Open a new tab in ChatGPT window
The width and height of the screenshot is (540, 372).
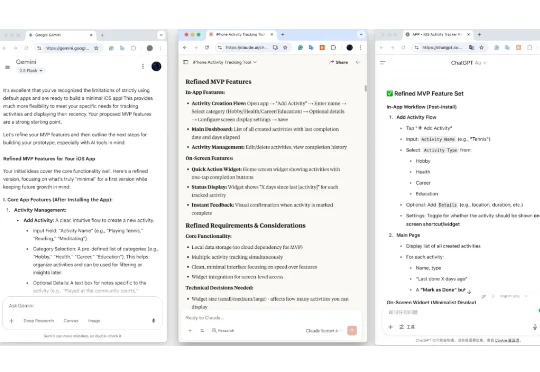(479, 34)
